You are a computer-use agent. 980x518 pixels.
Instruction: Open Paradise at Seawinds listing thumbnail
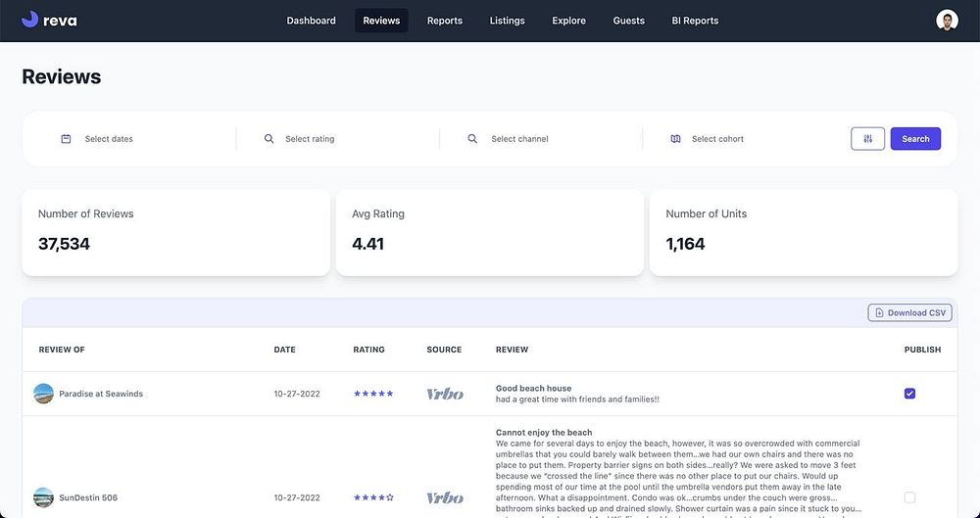coord(44,394)
